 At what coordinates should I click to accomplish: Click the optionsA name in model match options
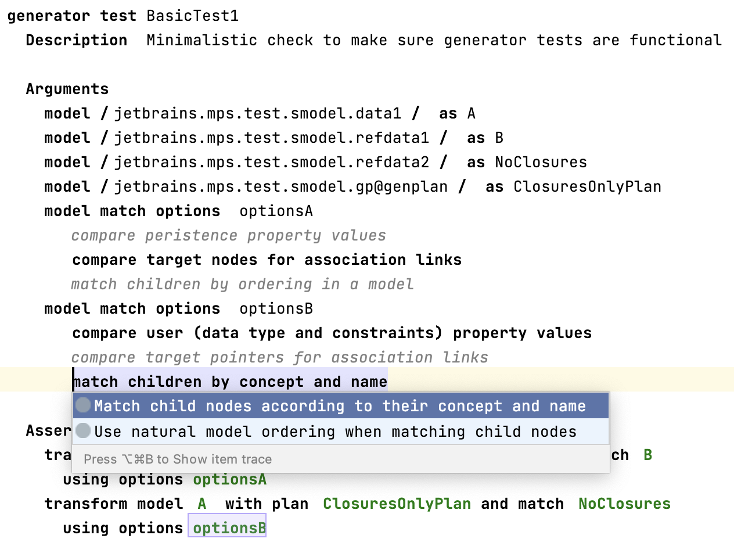pyautogui.click(x=276, y=211)
